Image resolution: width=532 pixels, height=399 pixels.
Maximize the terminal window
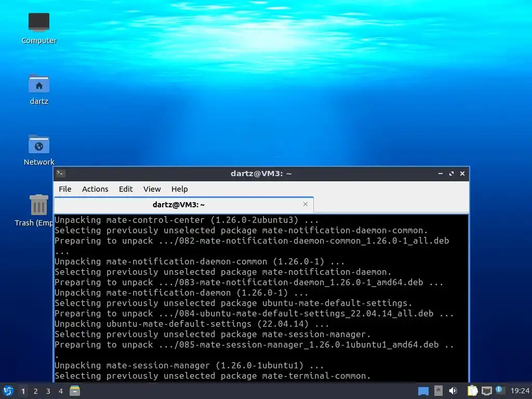[451, 174]
